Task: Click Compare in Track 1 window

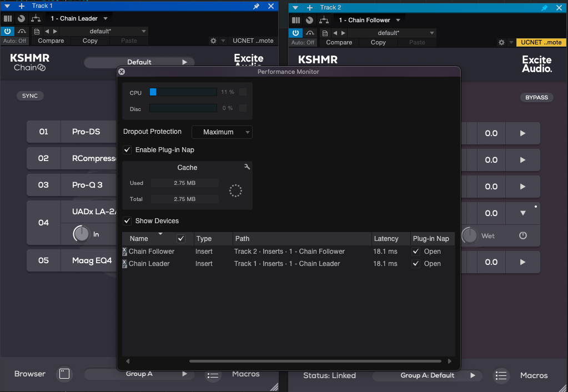Action: pyautogui.click(x=51, y=41)
